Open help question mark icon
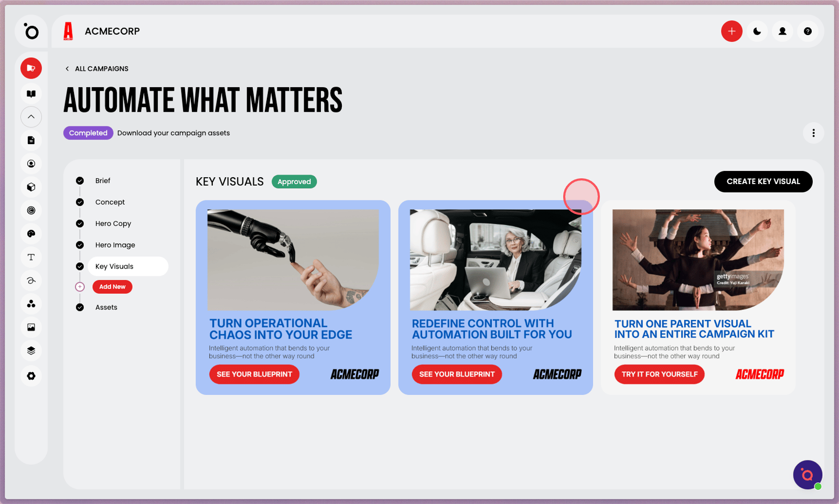839x504 pixels. pos(808,31)
